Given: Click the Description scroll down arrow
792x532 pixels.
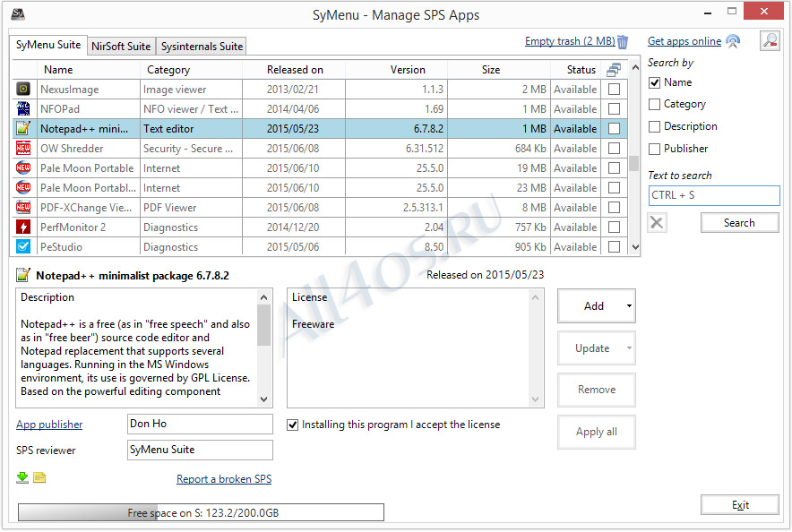Looking at the screenshot, I should click(263, 399).
